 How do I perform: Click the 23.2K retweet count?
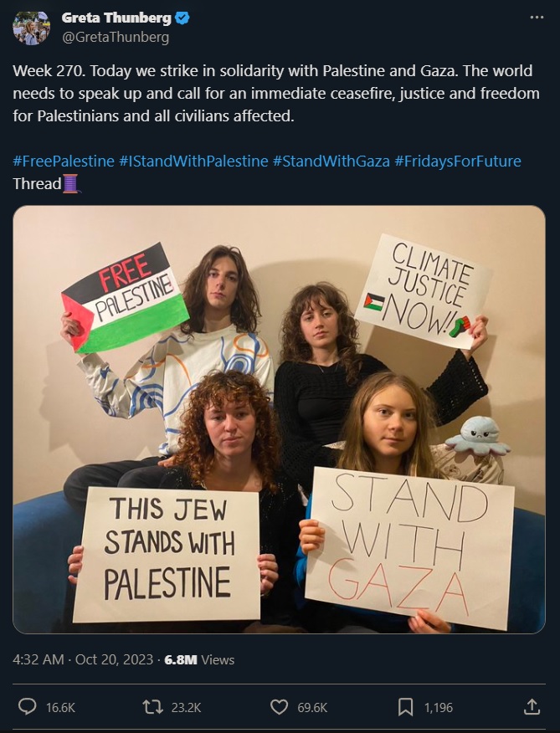(186, 707)
